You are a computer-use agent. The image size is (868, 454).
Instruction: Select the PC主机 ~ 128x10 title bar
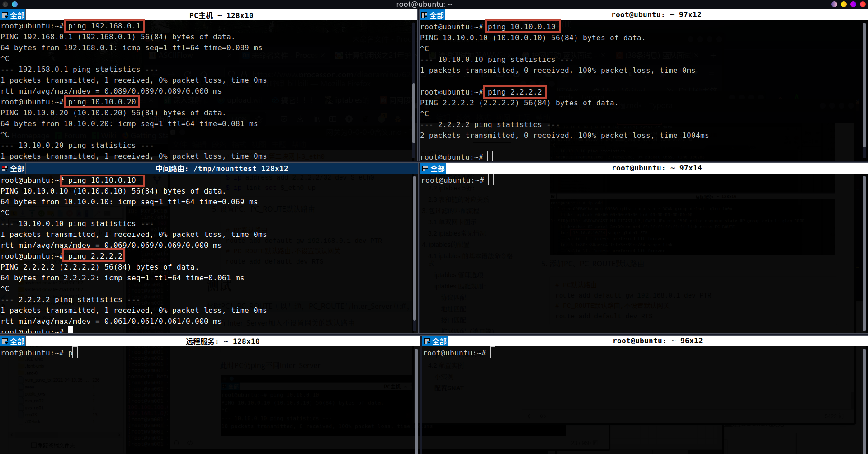coord(221,15)
